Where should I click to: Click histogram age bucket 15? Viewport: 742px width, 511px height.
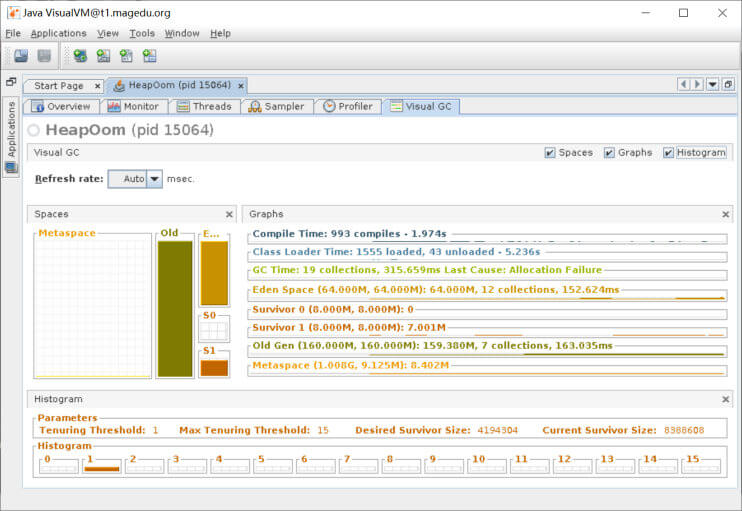point(701,468)
